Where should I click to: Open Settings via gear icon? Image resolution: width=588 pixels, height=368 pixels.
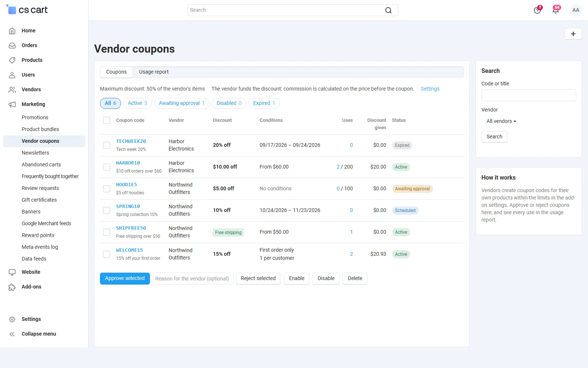point(12,319)
